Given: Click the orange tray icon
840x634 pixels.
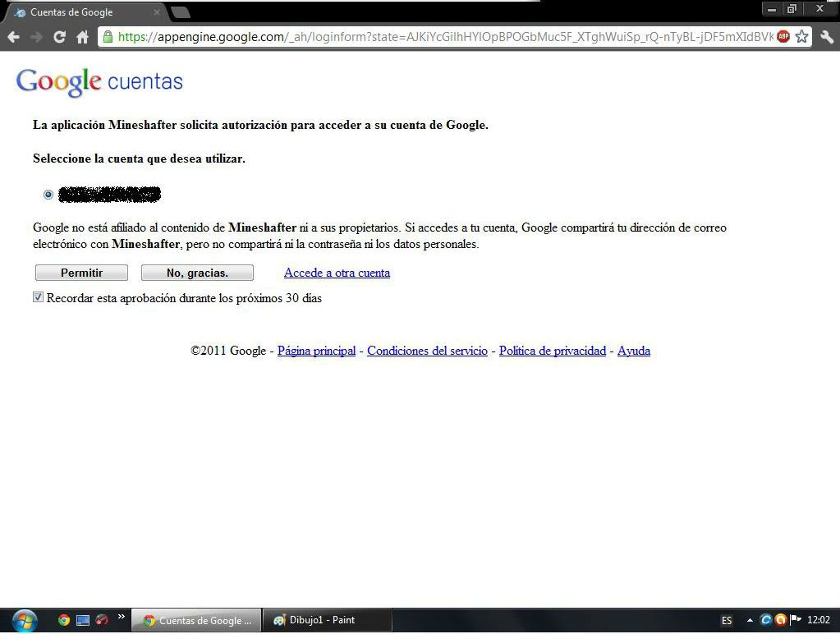Looking at the screenshot, I should 781,620.
